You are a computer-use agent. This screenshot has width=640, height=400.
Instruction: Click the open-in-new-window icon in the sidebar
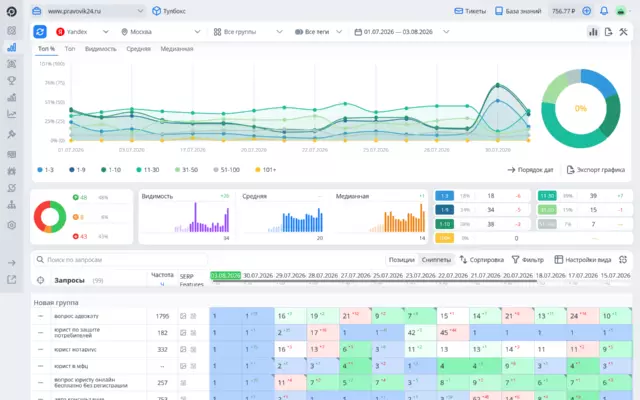[x=11, y=280]
